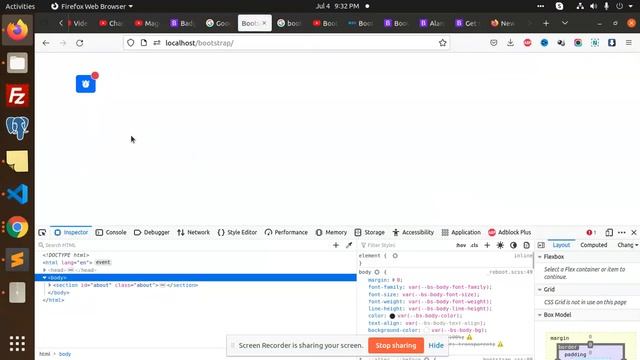Go back to previous page

46,43
